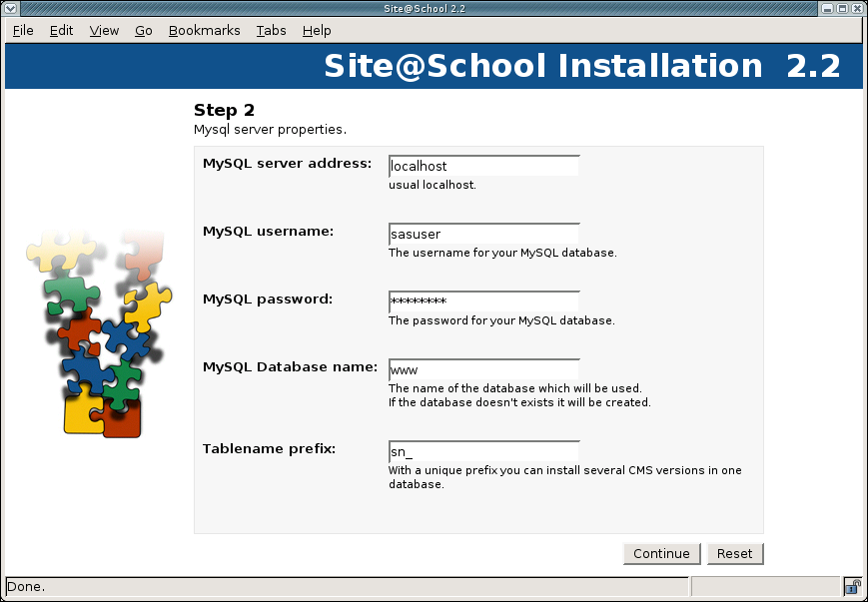This screenshot has width=868, height=602.
Task: Open the File menu
Action: pos(23,30)
